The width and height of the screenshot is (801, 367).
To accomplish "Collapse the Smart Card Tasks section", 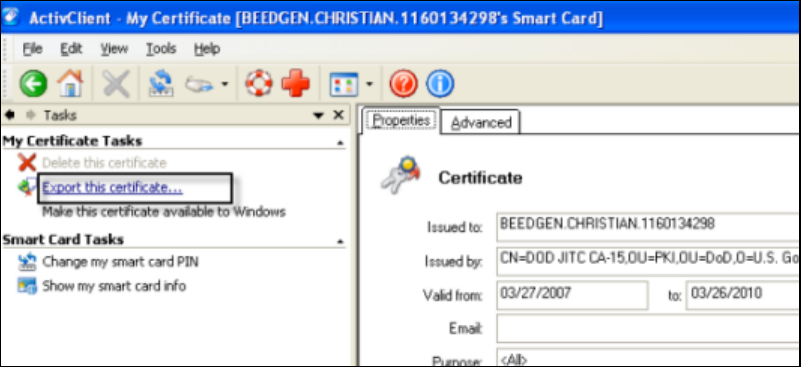I will (340, 241).
